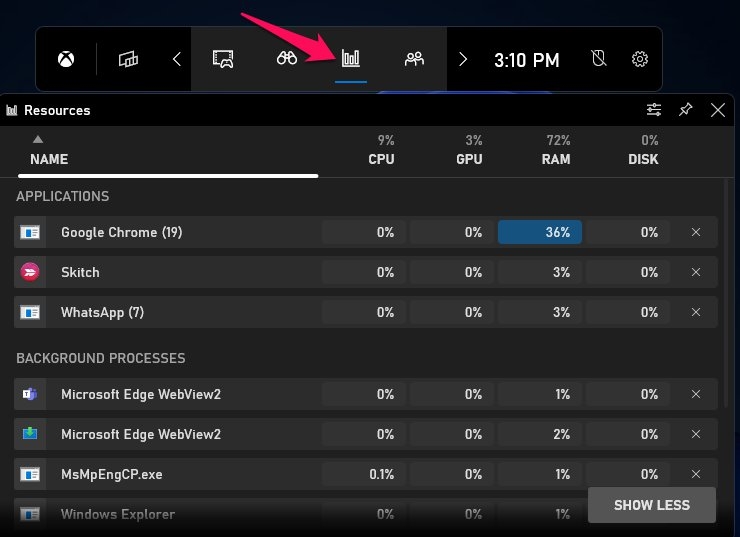Pin the Resources widget
Image resolution: width=740 pixels, height=537 pixels.
pyautogui.click(x=685, y=110)
